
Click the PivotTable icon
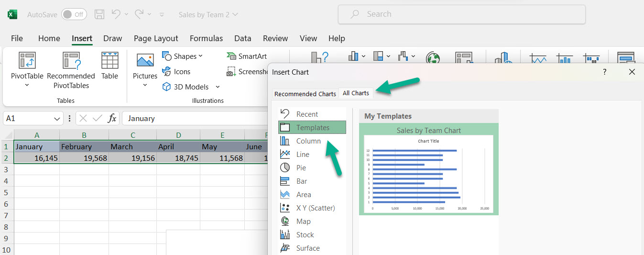point(27,61)
